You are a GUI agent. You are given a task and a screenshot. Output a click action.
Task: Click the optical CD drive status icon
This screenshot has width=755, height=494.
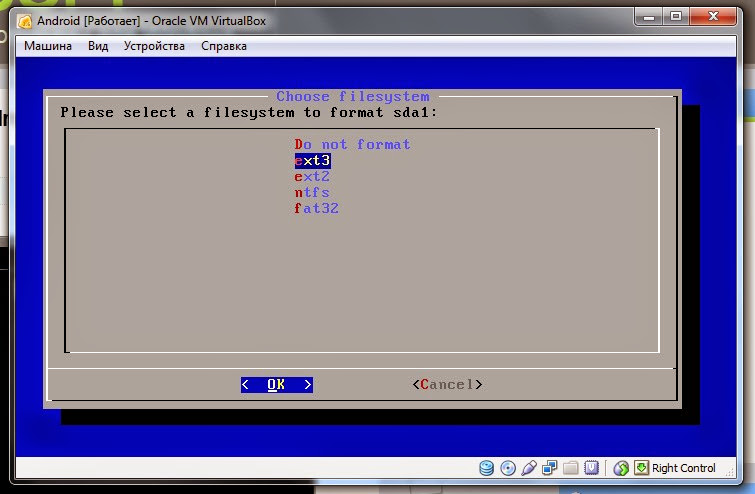tap(508, 468)
